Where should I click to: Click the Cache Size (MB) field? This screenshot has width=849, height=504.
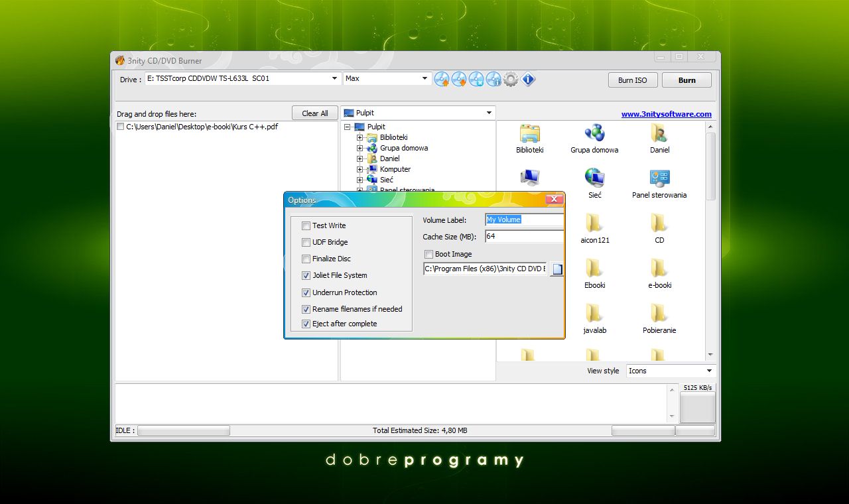pos(524,236)
